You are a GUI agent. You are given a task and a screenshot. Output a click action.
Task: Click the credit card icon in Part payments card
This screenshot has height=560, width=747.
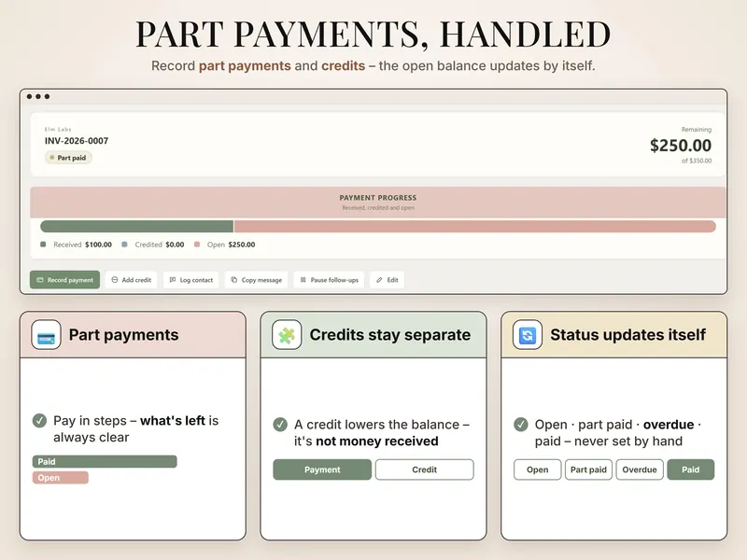pyautogui.click(x=46, y=335)
